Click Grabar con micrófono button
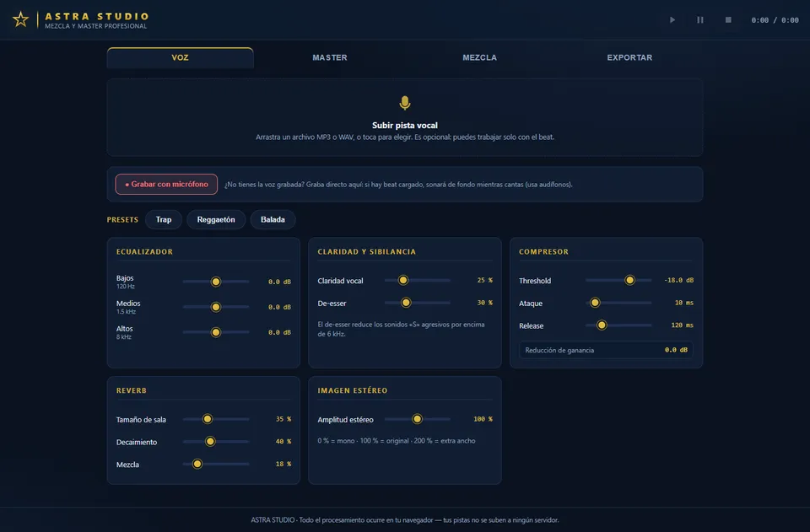This screenshot has height=532, width=810. tap(166, 184)
